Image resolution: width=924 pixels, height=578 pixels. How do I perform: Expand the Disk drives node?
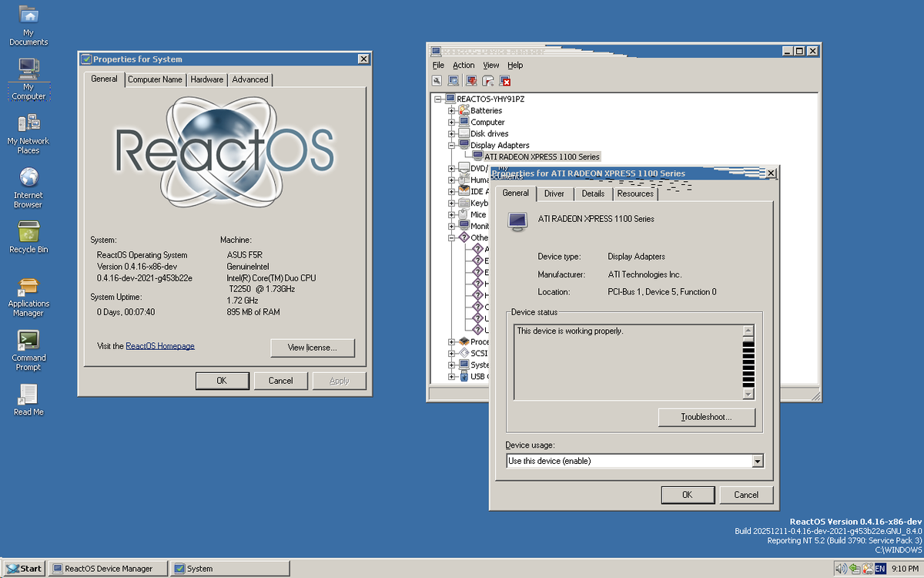[x=452, y=133]
